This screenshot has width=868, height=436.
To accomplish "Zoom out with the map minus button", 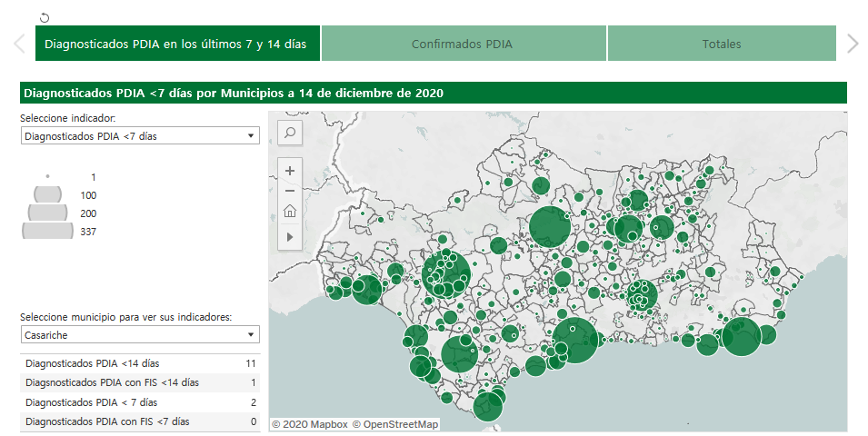I will tap(290, 191).
